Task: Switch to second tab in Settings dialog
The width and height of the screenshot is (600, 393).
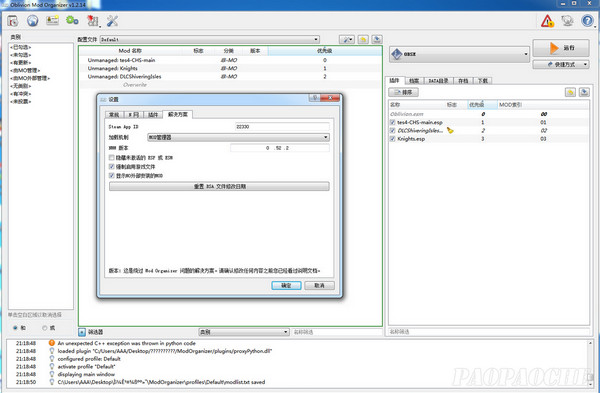Action: pyautogui.click(x=133, y=115)
